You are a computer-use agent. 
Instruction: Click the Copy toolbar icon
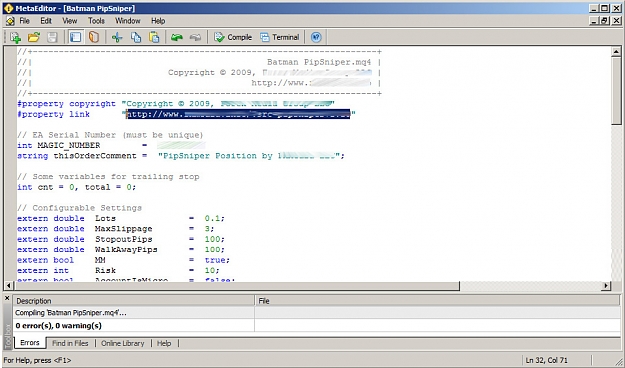click(x=136, y=37)
